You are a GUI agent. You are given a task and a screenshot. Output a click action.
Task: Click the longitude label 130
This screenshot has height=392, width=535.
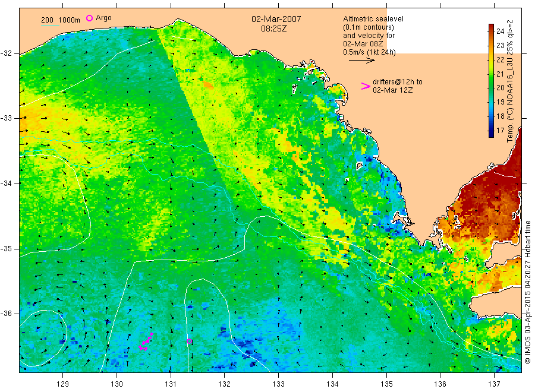117,384
